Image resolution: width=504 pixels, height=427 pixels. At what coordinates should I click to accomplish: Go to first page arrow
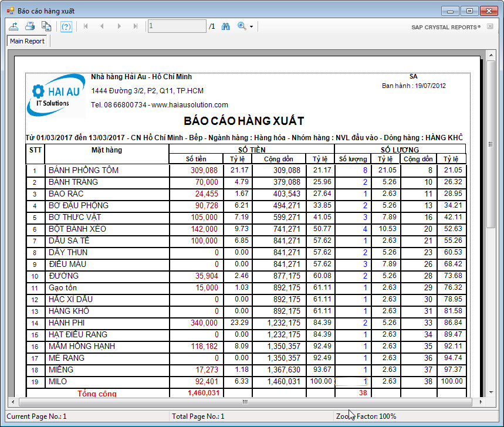coord(86,26)
